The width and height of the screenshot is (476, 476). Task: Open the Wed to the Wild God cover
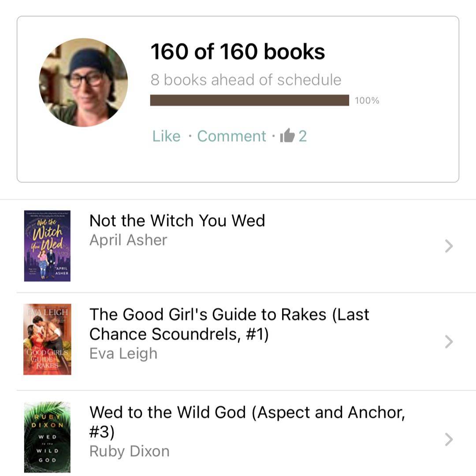[x=47, y=437]
